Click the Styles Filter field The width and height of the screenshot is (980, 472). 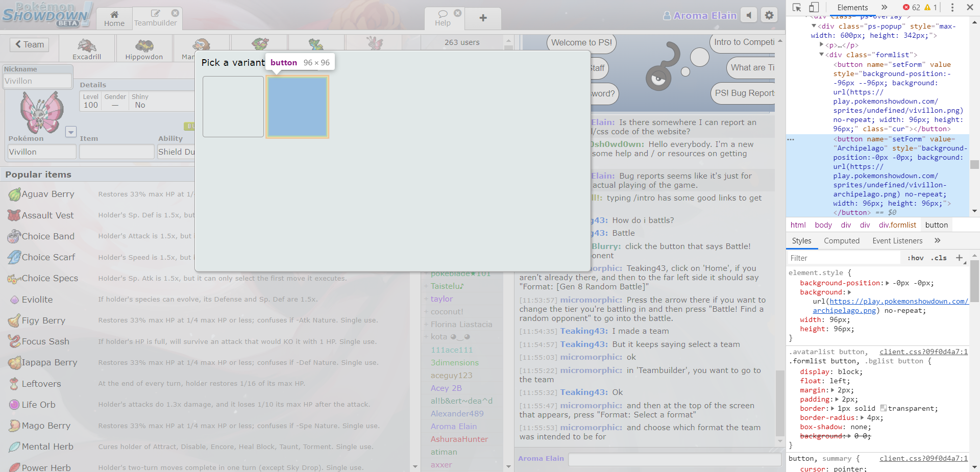pos(844,258)
